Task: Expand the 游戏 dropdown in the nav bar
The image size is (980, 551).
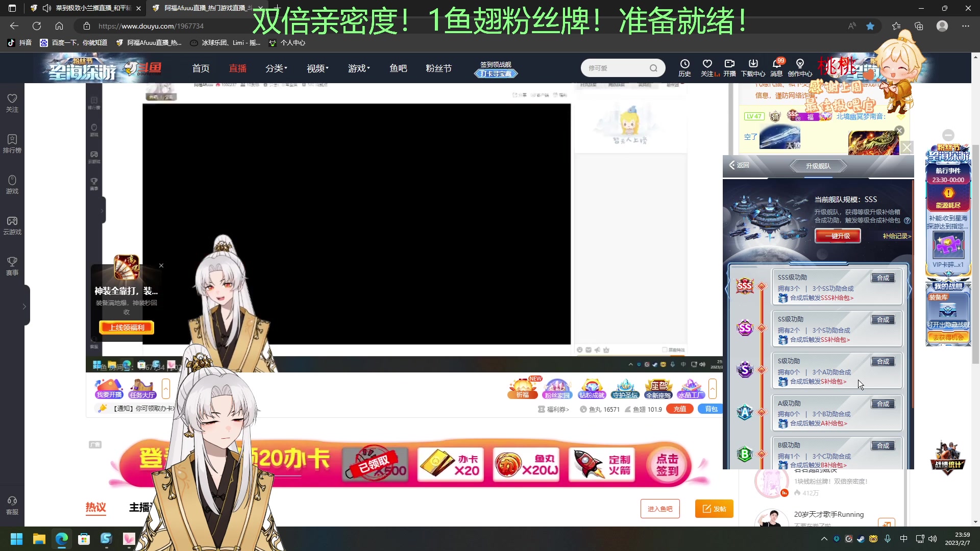Action: pos(359,68)
